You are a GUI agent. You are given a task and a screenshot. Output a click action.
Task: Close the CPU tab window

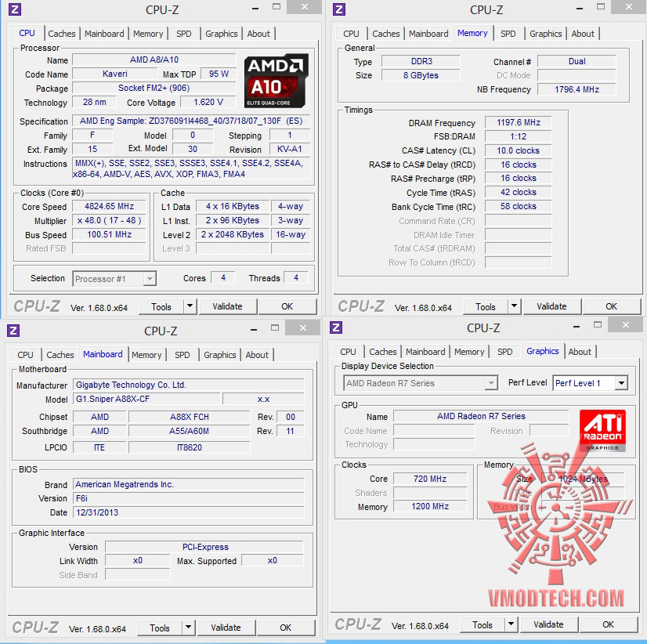click(305, 6)
